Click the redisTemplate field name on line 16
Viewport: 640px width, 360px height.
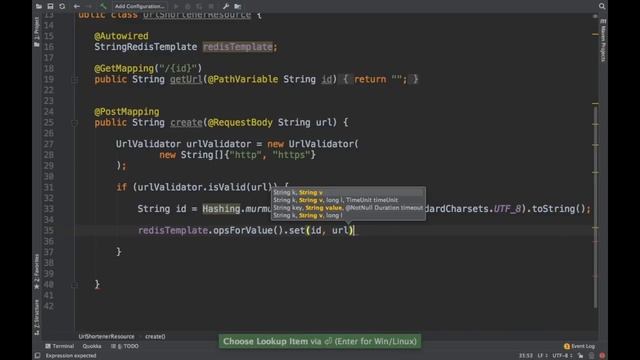click(238, 47)
